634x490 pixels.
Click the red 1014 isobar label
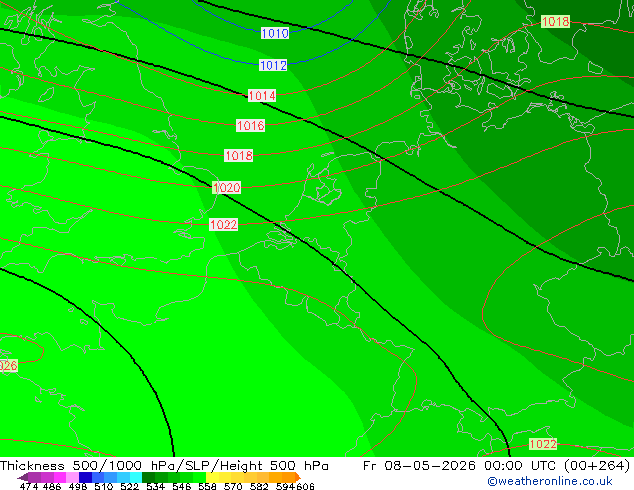[x=262, y=95]
